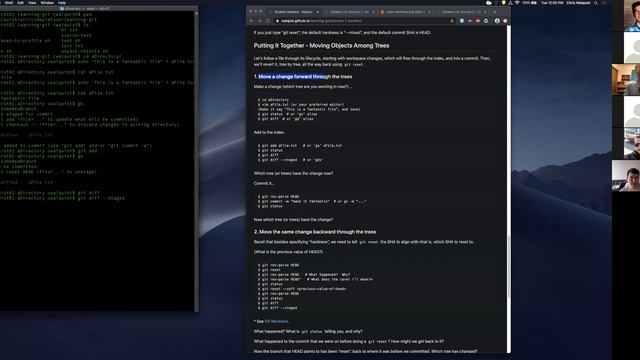Open the Git Revisions link
This screenshot has height=360, width=640.
click(276, 322)
